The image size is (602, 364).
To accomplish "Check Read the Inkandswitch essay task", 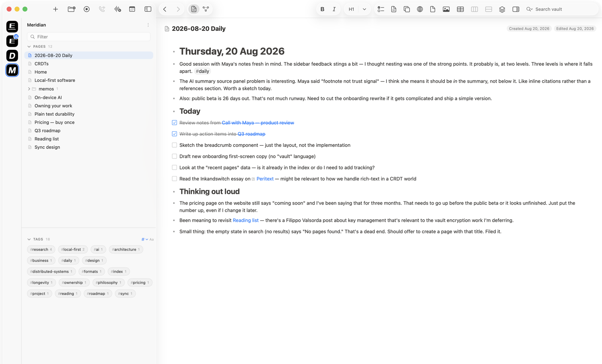I will pos(174,179).
